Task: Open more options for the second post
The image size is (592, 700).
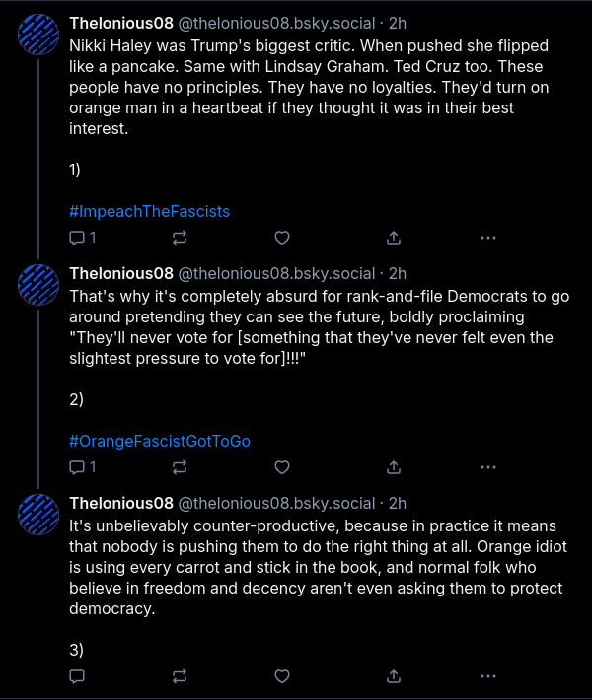Action: click(x=488, y=467)
